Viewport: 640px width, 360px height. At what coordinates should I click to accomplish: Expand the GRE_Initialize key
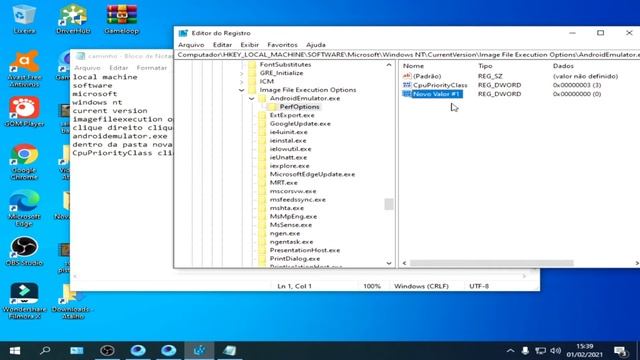241,73
